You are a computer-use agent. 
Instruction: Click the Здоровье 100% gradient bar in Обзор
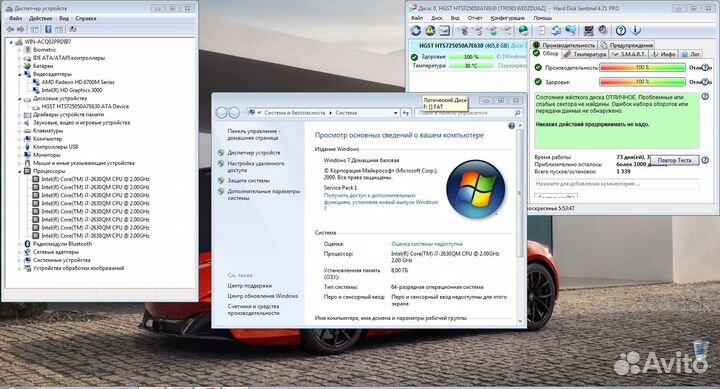(x=642, y=82)
